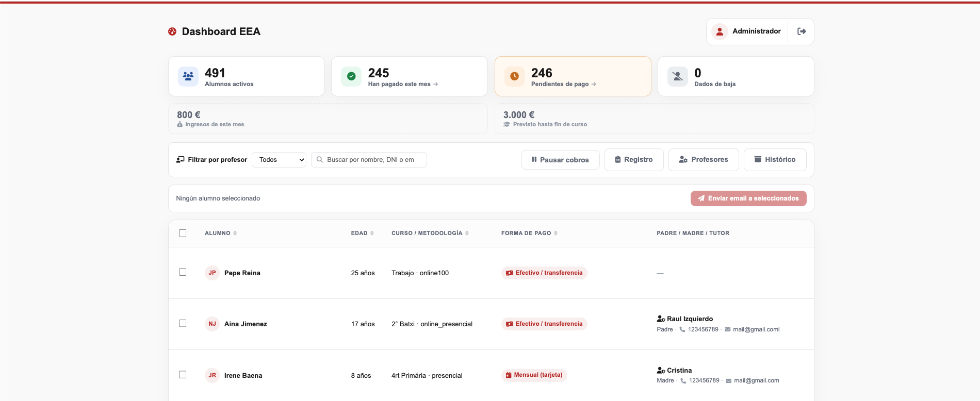980x401 pixels.
Task: Open the Han pagado este mes card
Action: pyautogui.click(x=409, y=76)
